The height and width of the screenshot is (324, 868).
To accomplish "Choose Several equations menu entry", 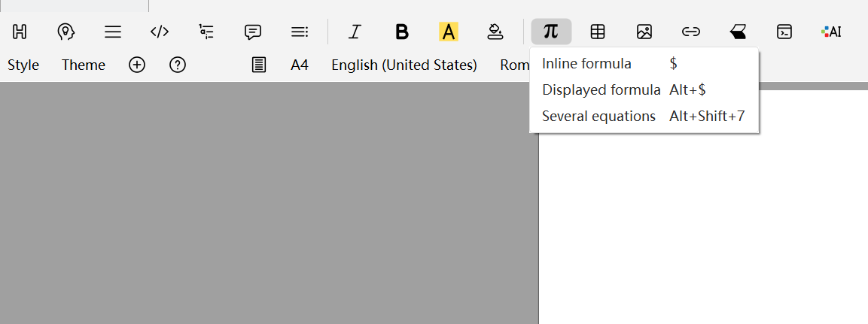I will [599, 117].
